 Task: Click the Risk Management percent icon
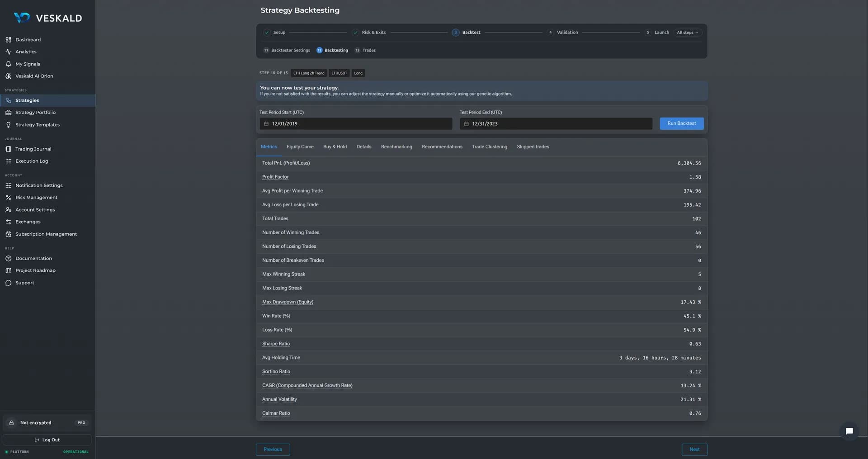[x=8, y=198]
